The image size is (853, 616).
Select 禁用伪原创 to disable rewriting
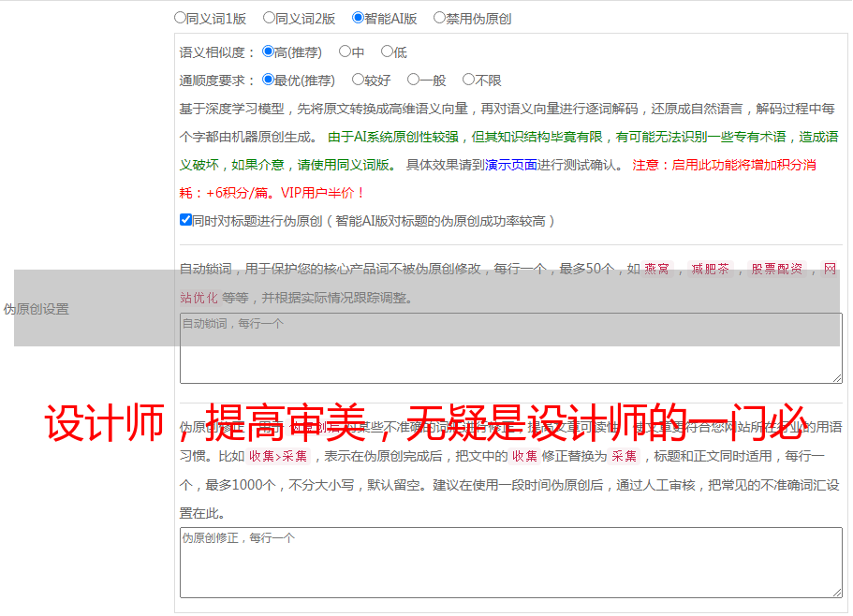click(440, 17)
